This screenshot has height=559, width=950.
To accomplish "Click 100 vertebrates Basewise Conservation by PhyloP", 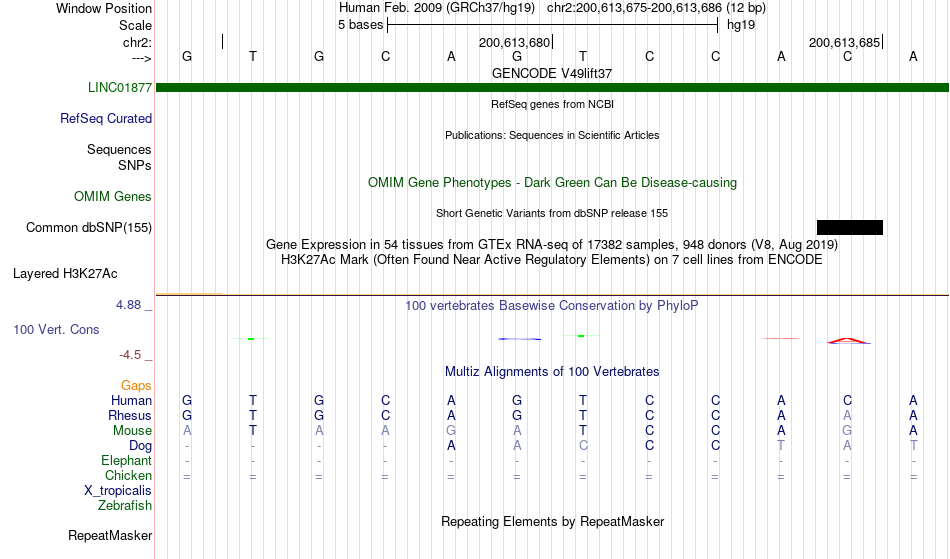I will coord(552,305).
